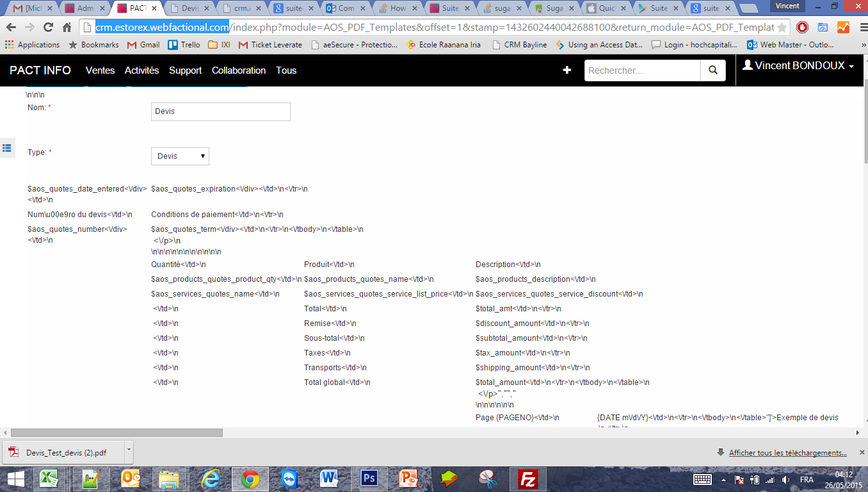Open the CRM Bayline bookmark
Screen dimensions: 868x492
pos(519,45)
